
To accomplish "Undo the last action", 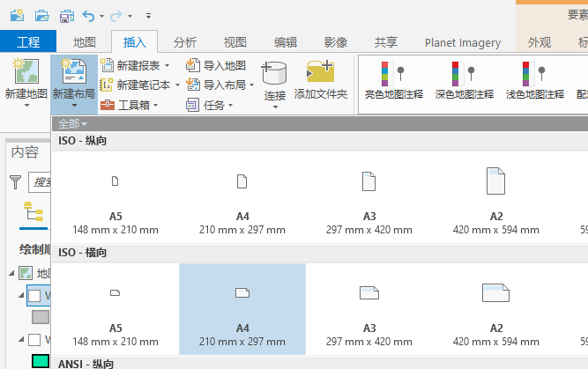I will click(89, 16).
